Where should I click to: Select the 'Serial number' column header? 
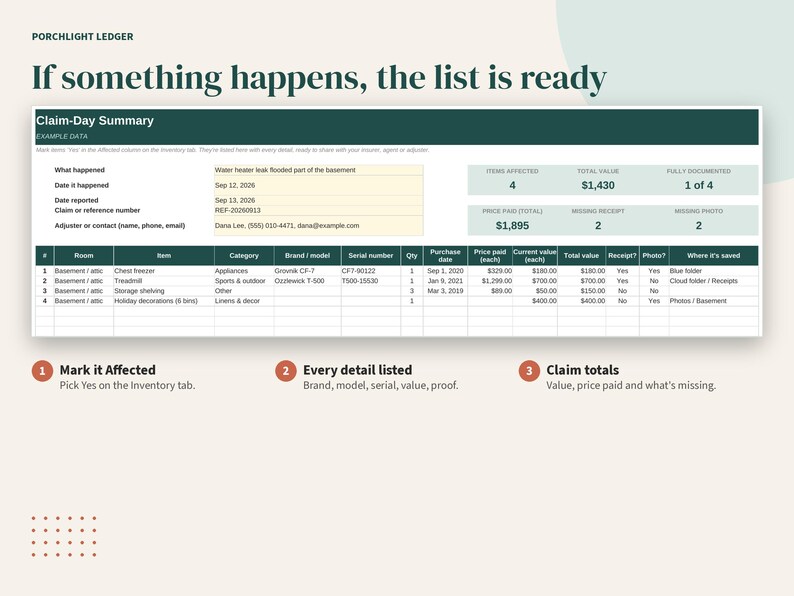(371, 256)
